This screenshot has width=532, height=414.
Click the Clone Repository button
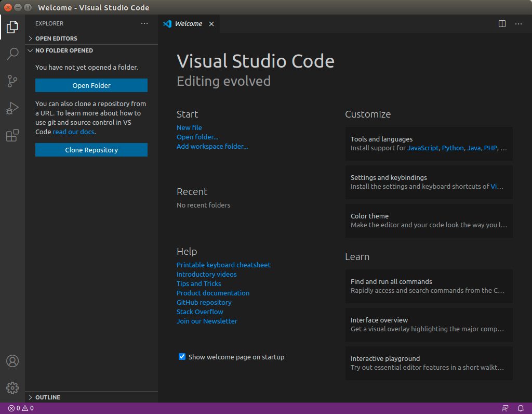(x=91, y=150)
